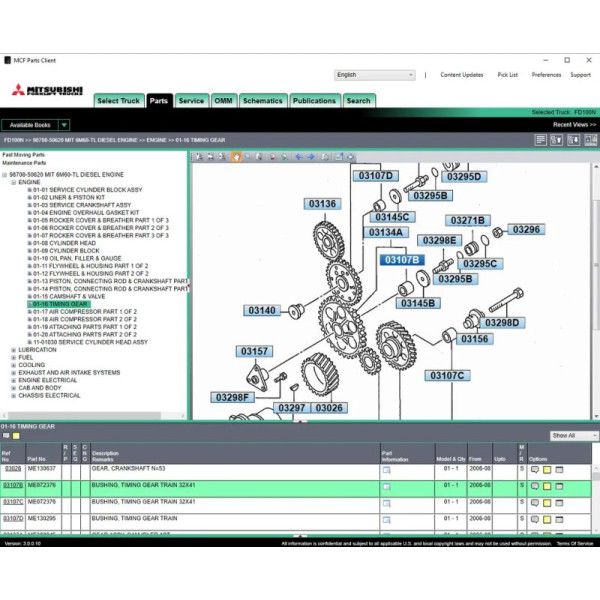
Task: Click the leftmost text-list layout icon above the diagram
Action: [541, 140]
